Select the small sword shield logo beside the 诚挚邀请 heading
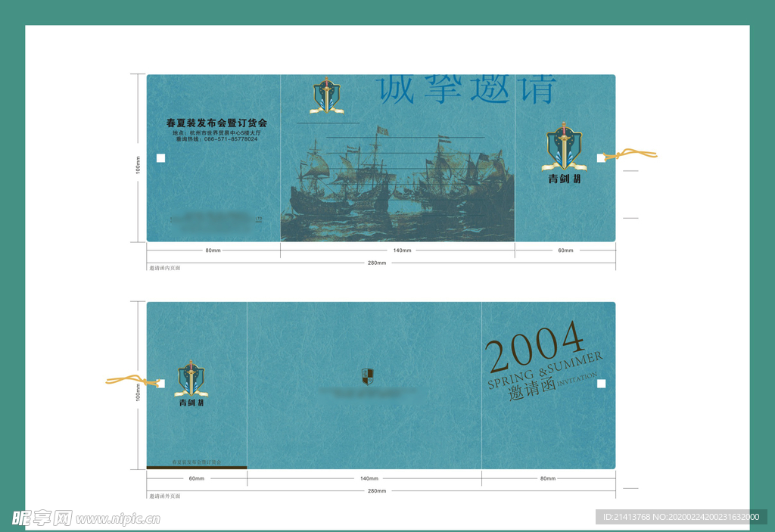The width and height of the screenshot is (775, 532). [x=326, y=95]
